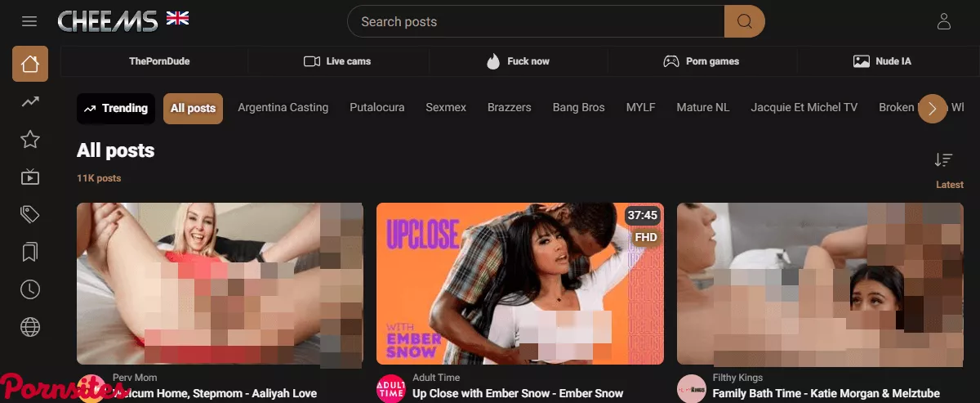980x403 pixels.
Task: Click the tags icon in sidebar
Action: click(x=30, y=214)
